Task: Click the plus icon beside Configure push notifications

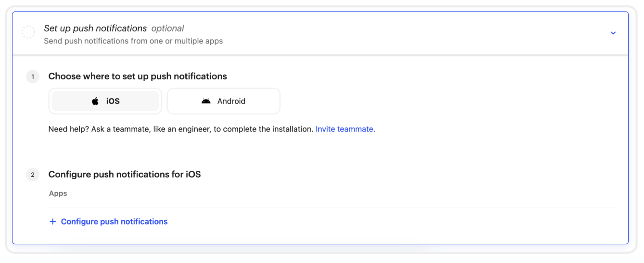Action: click(x=53, y=222)
